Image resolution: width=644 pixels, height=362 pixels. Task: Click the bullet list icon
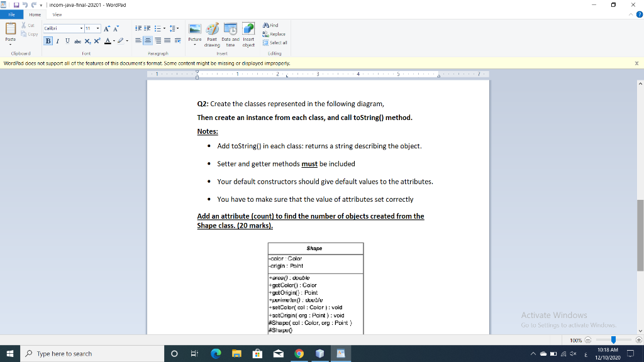(157, 28)
